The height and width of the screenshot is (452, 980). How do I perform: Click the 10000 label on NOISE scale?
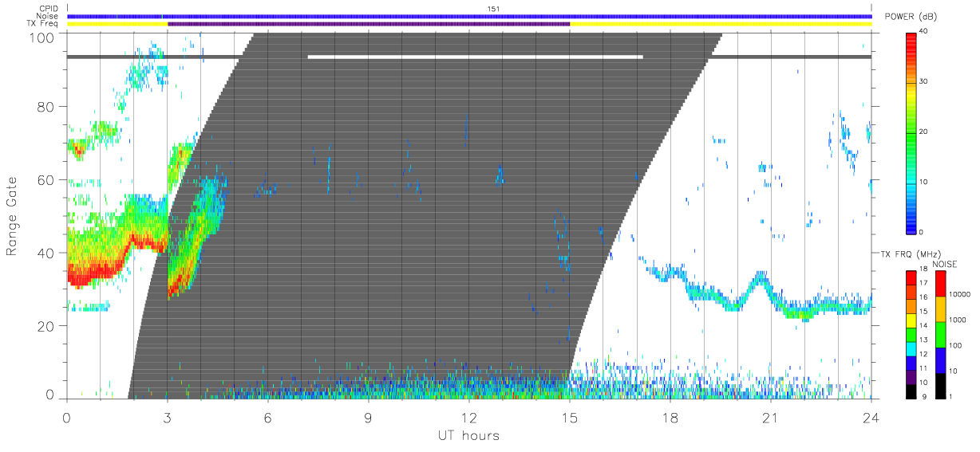(x=961, y=293)
